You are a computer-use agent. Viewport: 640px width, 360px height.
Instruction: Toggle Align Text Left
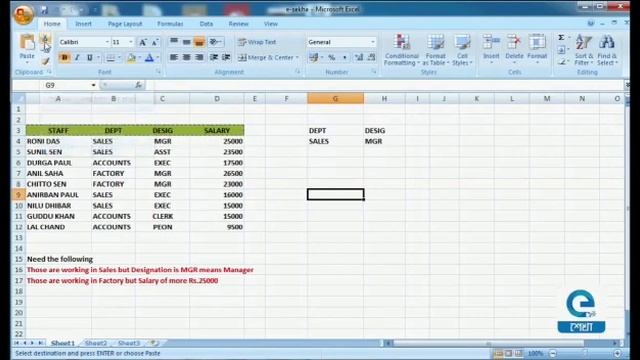(x=174, y=58)
